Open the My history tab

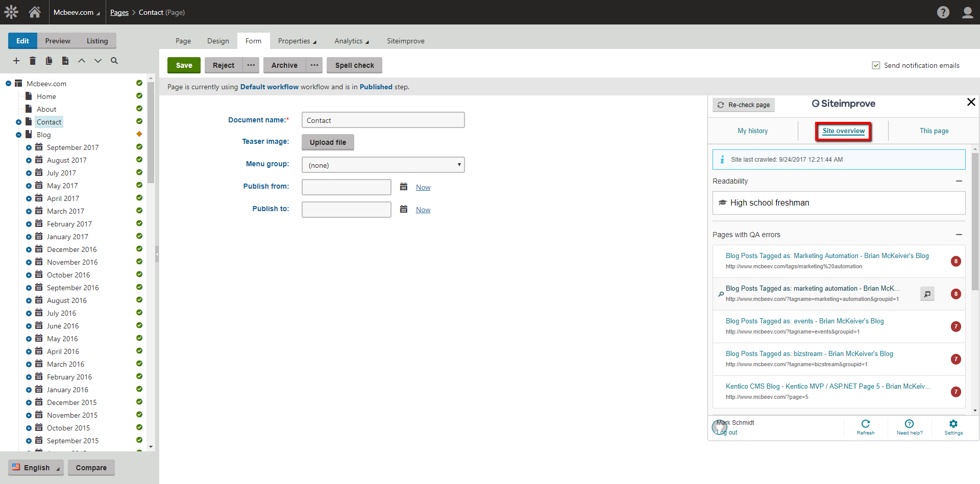coord(752,131)
